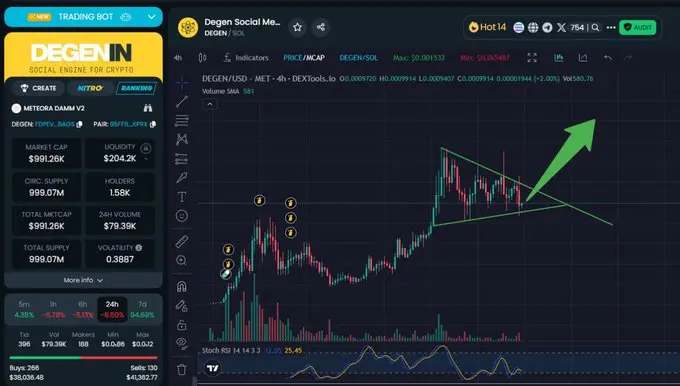Activate the zoom-in magnifier tool

(182, 260)
